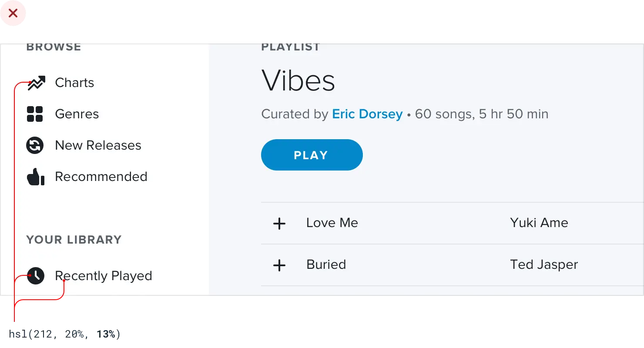Open the Eric Dorsey curator link
This screenshot has height=348, width=644.
pos(367,114)
